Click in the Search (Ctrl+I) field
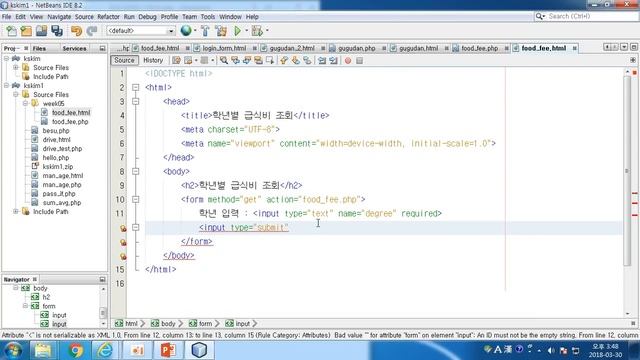The width and height of the screenshot is (640, 360). click(x=586, y=16)
